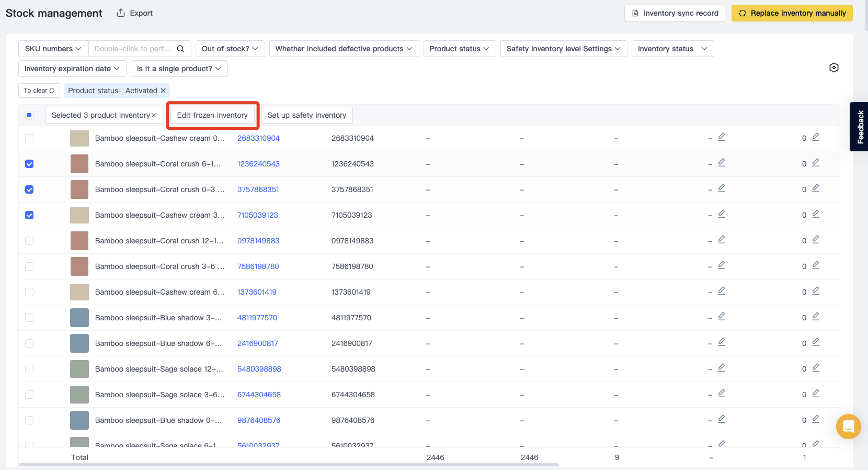Click the search magnifier icon in SKU field
The width and height of the screenshot is (868, 470).
(x=180, y=49)
